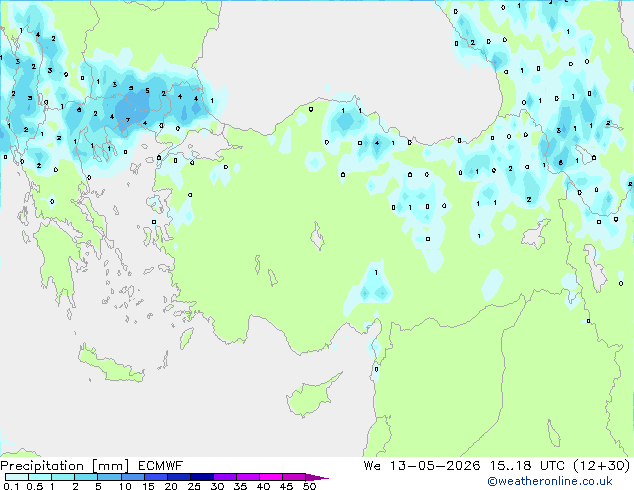Select the 10–15 mm legend color swatch
Image resolution: width=634 pixels, height=490 pixels.
click(132, 477)
